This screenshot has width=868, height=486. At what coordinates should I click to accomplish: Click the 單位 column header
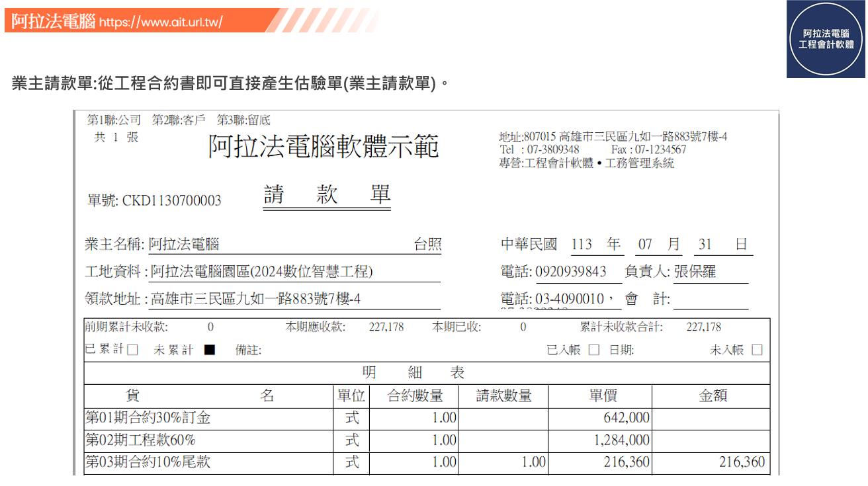pyautogui.click(x=351, y=395)
